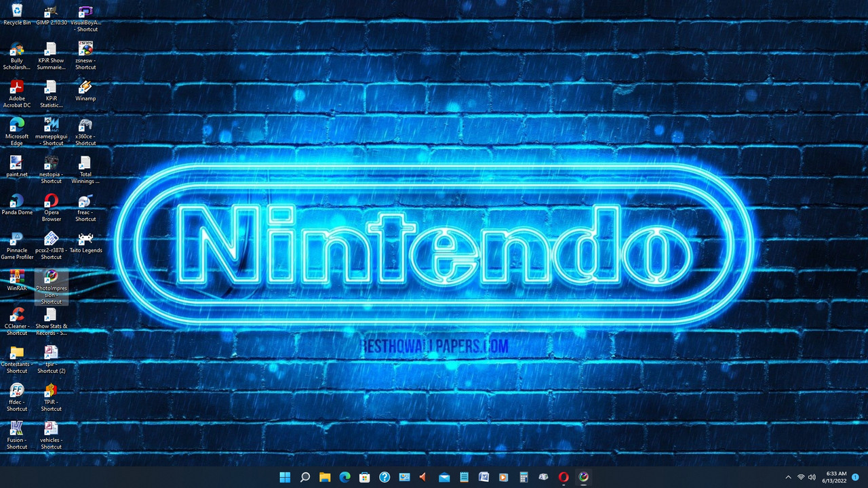Select the Contestants folder shortcut
The image size is (868, 488).
(17, 359)
